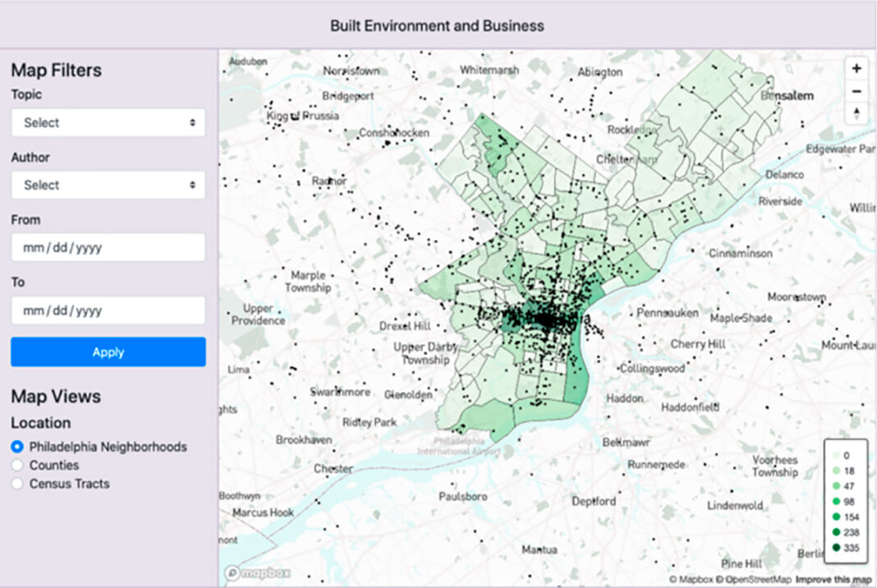
Task: Switch to Census Tracts map view
Action: (17, 484)
